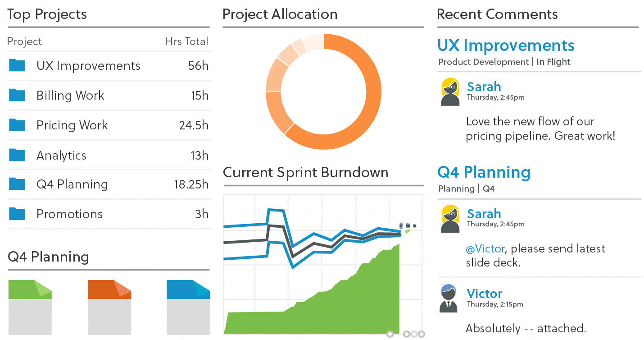This screenshot has width=644, height=340.
Task: Open the Q4 Planning comment heading link
Action: click(x=484, y=172)
